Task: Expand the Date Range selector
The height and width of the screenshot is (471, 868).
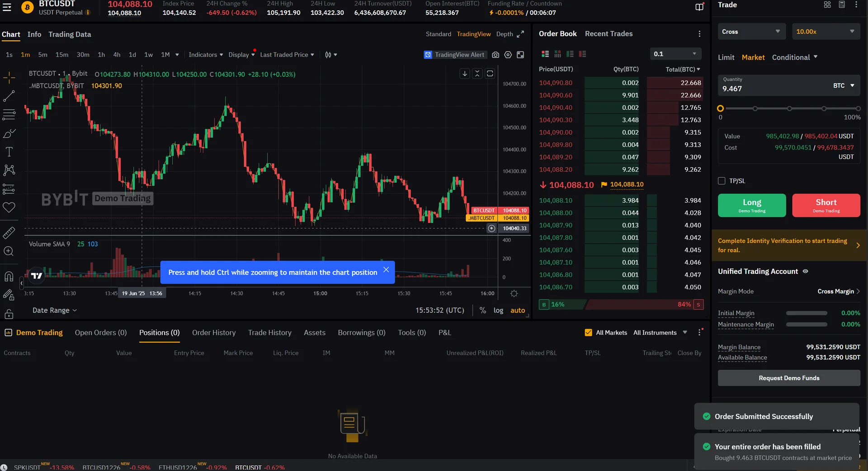Action: pyautogui.click(x=55, y=311)
